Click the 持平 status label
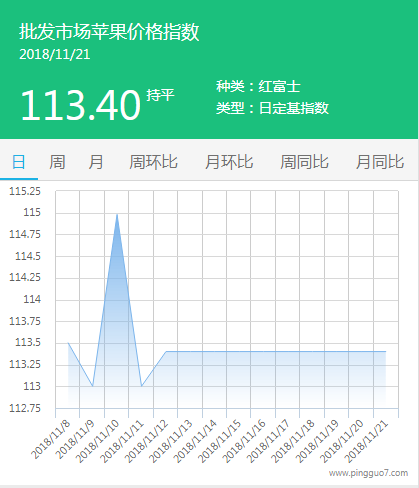The width and height of the screenshot is (419, 488). tap(160, 95)
